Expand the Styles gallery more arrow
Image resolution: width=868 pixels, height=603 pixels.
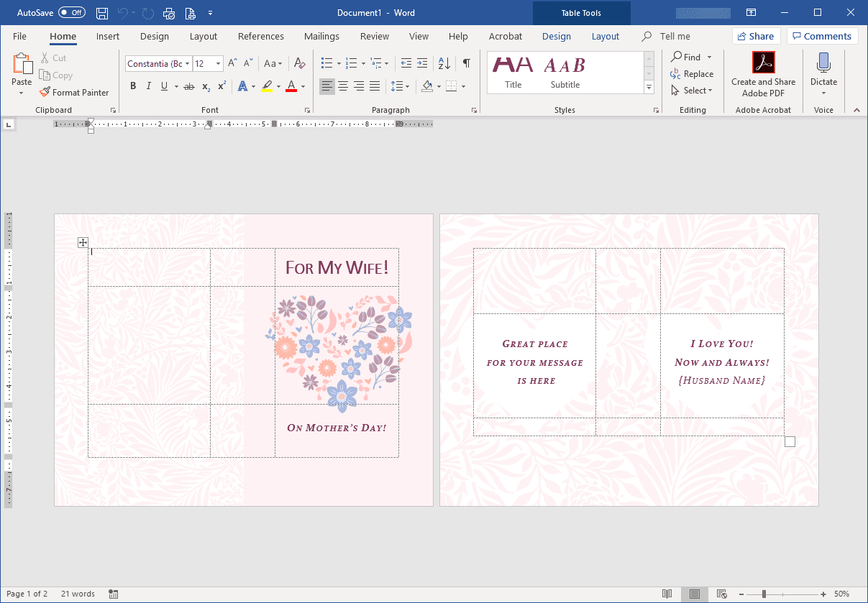(x=649, y=88)
